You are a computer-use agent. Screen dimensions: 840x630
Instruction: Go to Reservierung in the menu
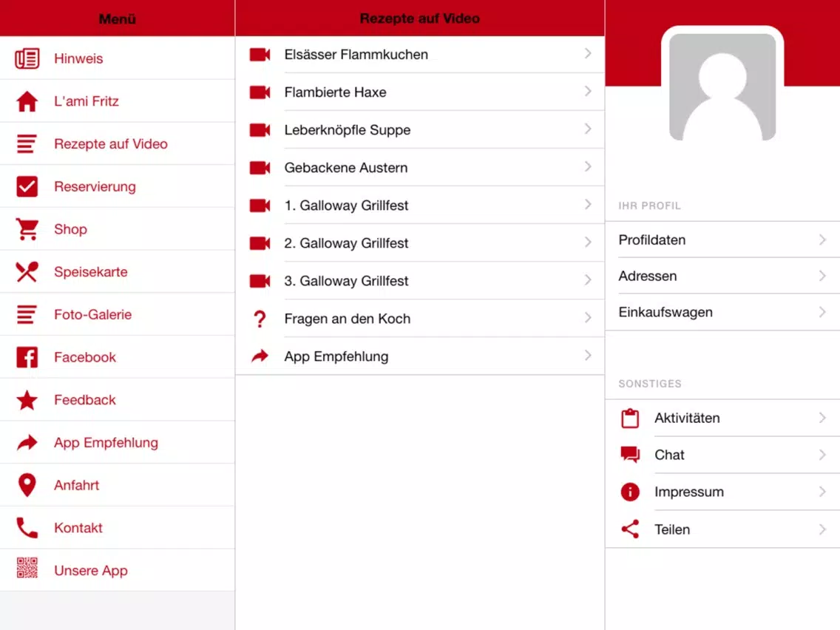tap(118, 186)
